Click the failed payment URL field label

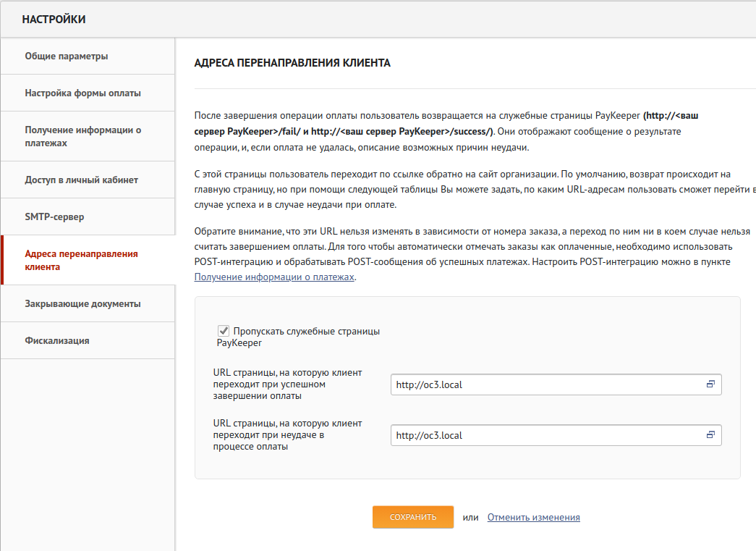(287, 435)
